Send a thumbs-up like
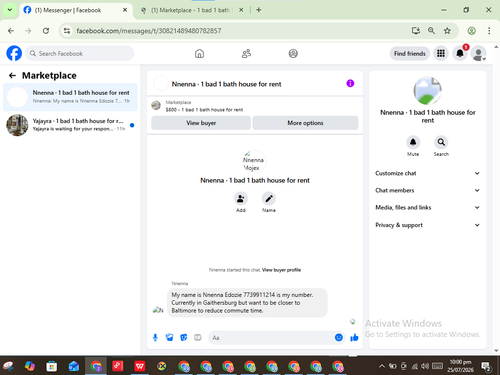This screenshot has width=500, height=375. [x=354, y=338]
